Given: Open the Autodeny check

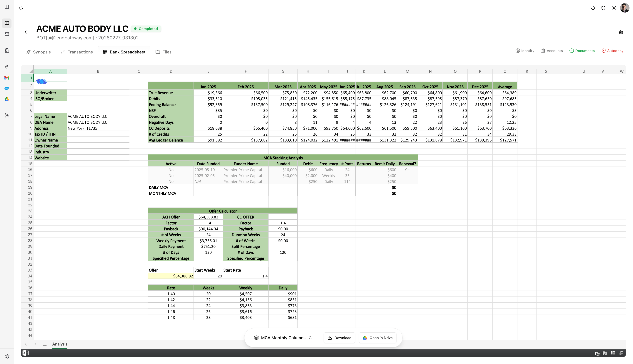Looking at the screenshot, I should point(612,51).
